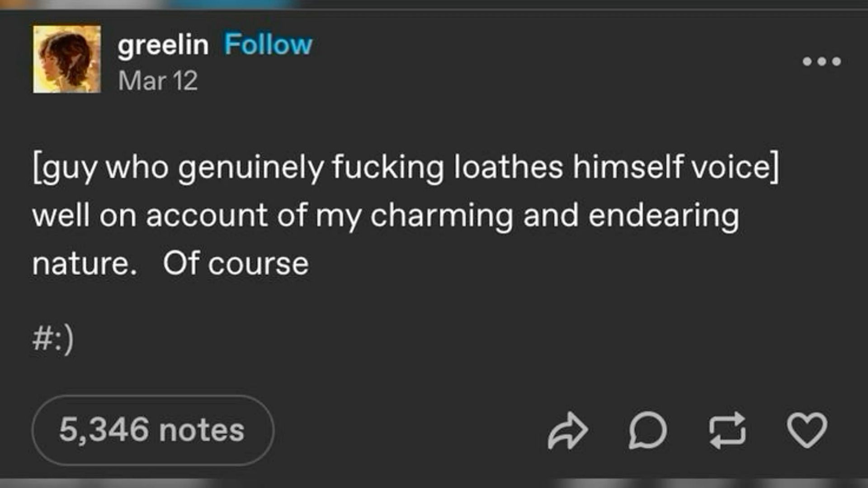
Task: Click the word "nature." in the post
Action: pyautogui.click(x=85, y=263)
